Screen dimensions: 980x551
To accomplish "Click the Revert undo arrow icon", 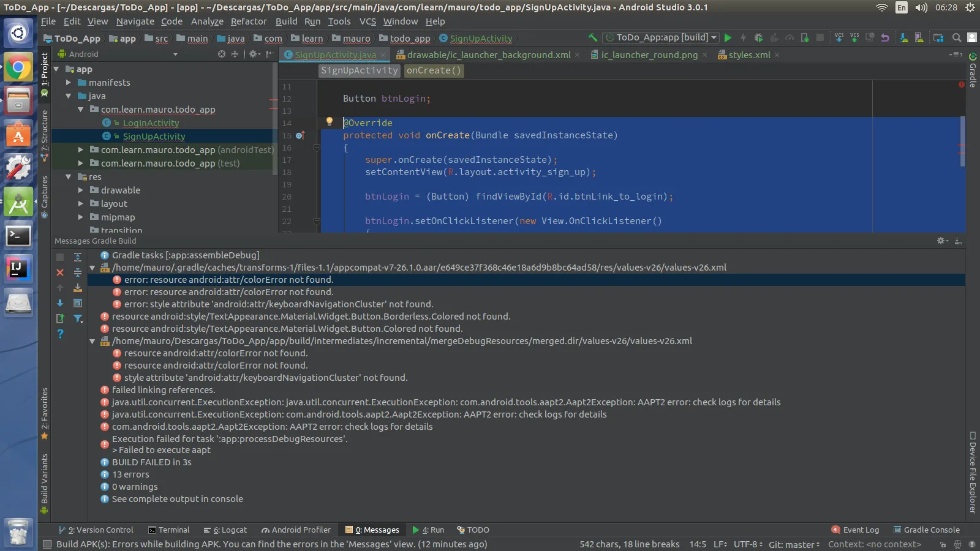I will pos(885,37).
